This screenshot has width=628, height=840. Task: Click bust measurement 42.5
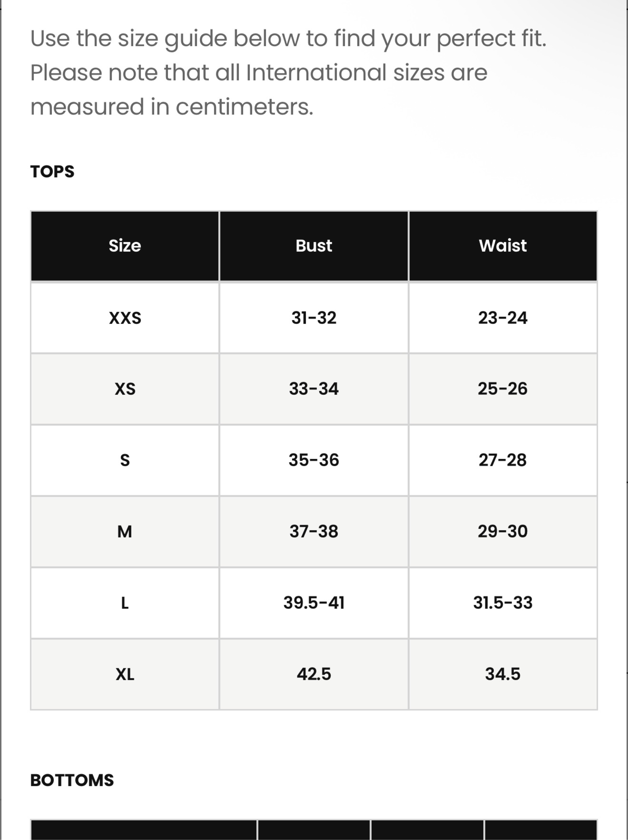pyautogui.click(x=314, y=674)
